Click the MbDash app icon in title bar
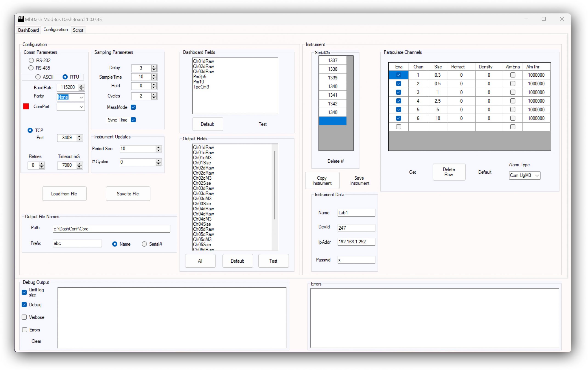The image size is (588, 370). (20, 19)
